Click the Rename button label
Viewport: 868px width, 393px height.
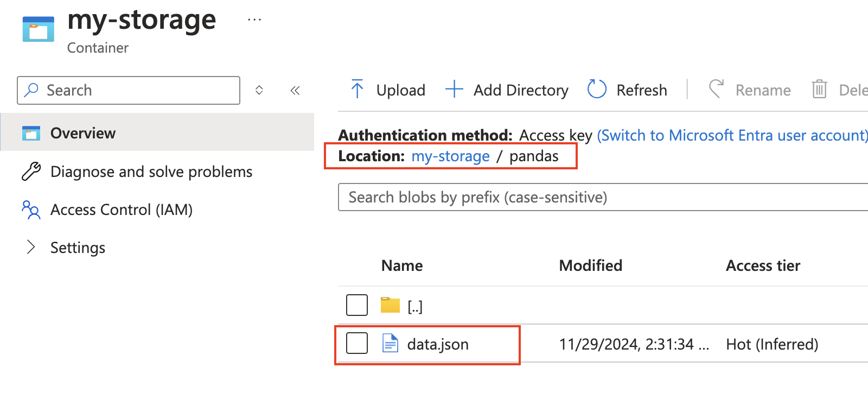click(763, 90)
